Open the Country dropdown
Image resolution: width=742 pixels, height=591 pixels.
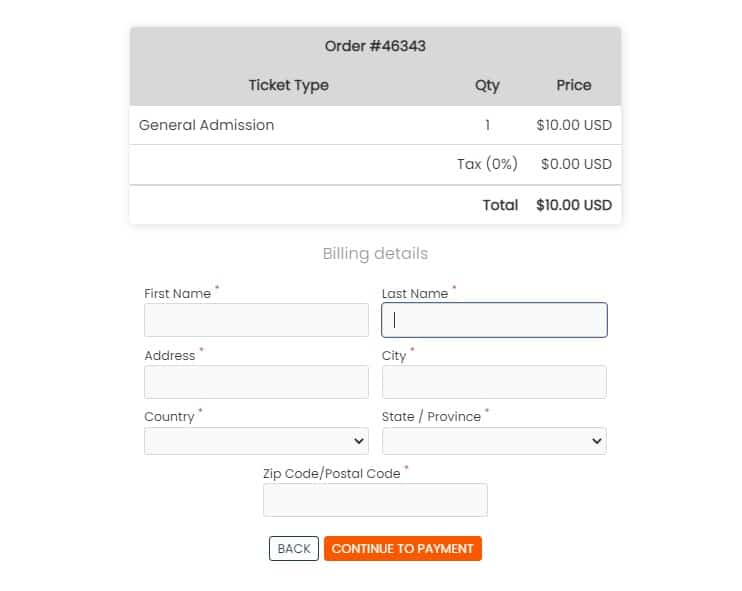point(256,441)
